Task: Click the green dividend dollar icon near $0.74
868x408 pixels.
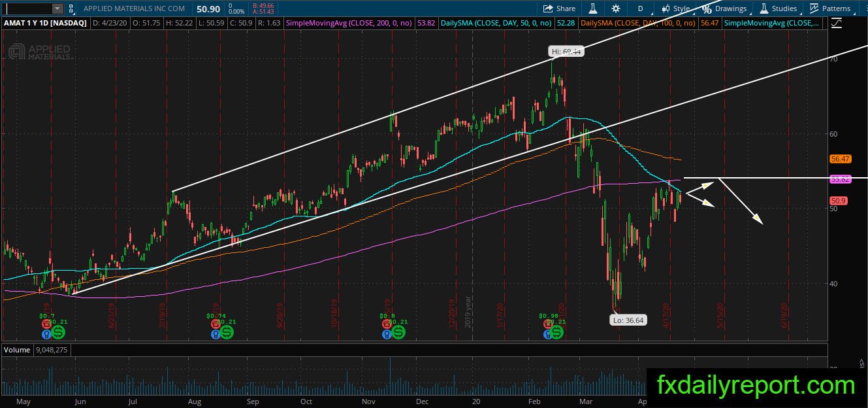Action: pos(227,333)
